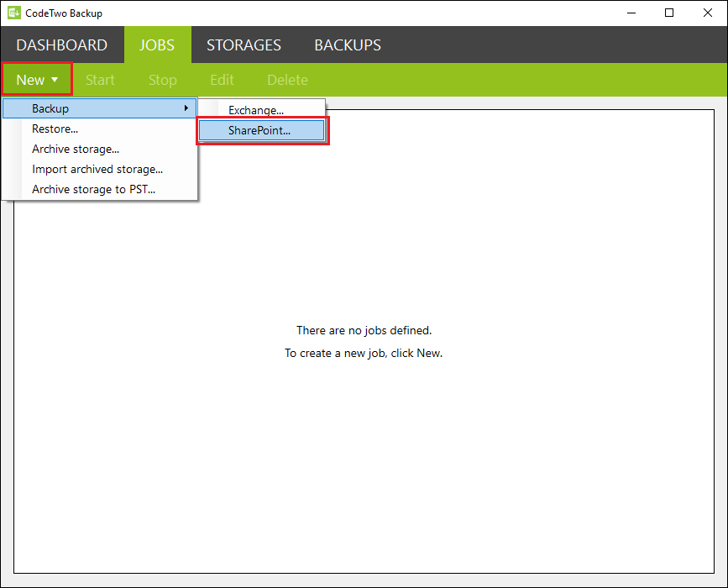This screenshot has width=728, height=588.
Task: Close the CodeTwo Backup window
Action: tap(708, 13)
